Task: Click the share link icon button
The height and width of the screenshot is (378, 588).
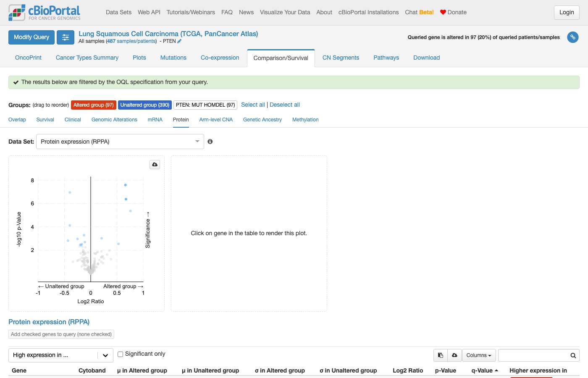Action: coord(572,37)
